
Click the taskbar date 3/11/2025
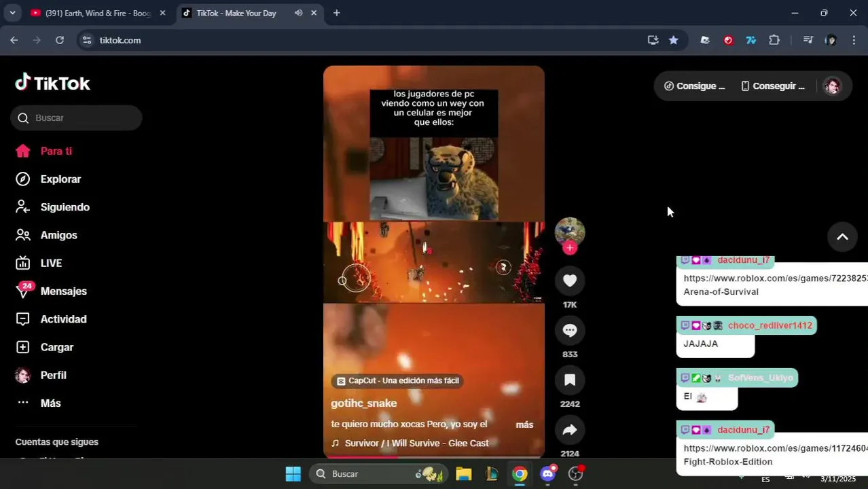pyautogui.click(x=838, y=479)
